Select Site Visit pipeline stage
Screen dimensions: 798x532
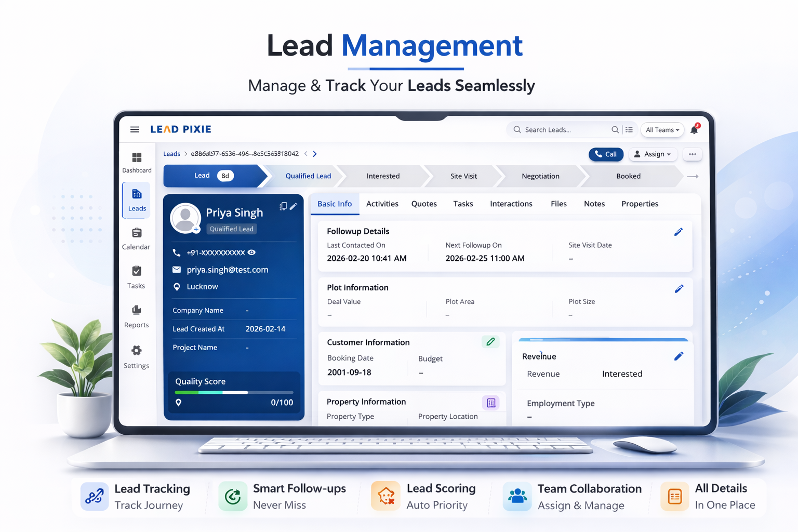[x=463, y=176]
